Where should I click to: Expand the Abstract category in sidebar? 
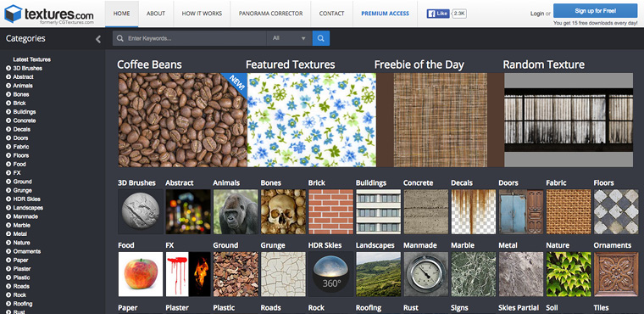pos(8,77)
